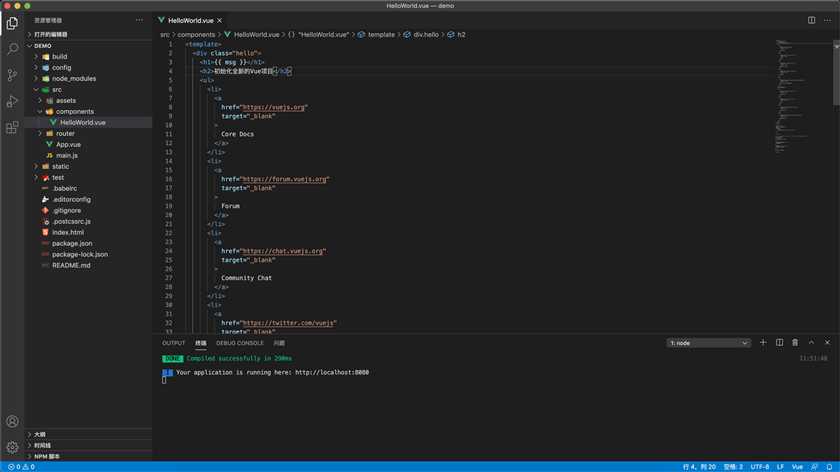Image resolution: width=840 pixels, height=472 pixels.
Task: Click http://localhost:8080 in the terminal
Action: click(x=332, y=372)
